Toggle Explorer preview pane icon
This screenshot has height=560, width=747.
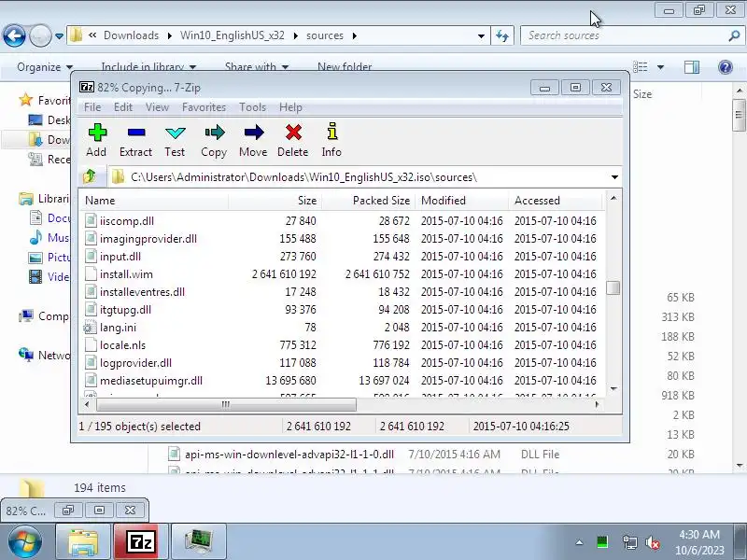point(692,67)
